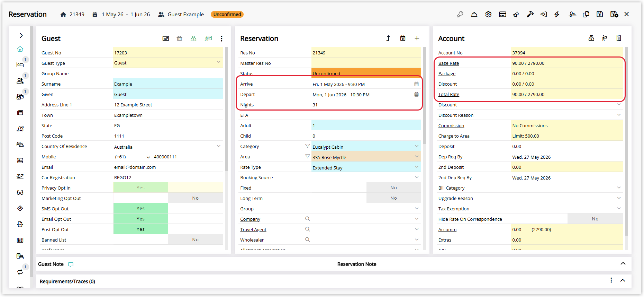Click the hammer icon in the toolbar
Image resolution: width=644 pixels, height=297 pixels.
pos(530,14)
